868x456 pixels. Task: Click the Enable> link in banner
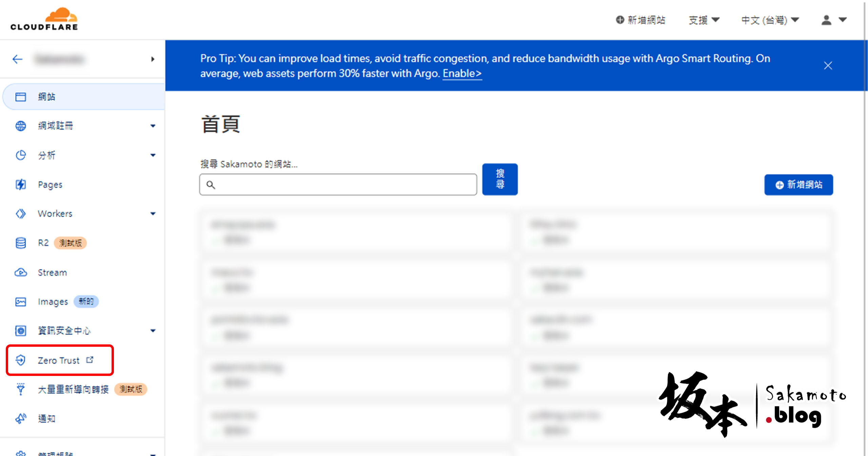tap(462, 73)
